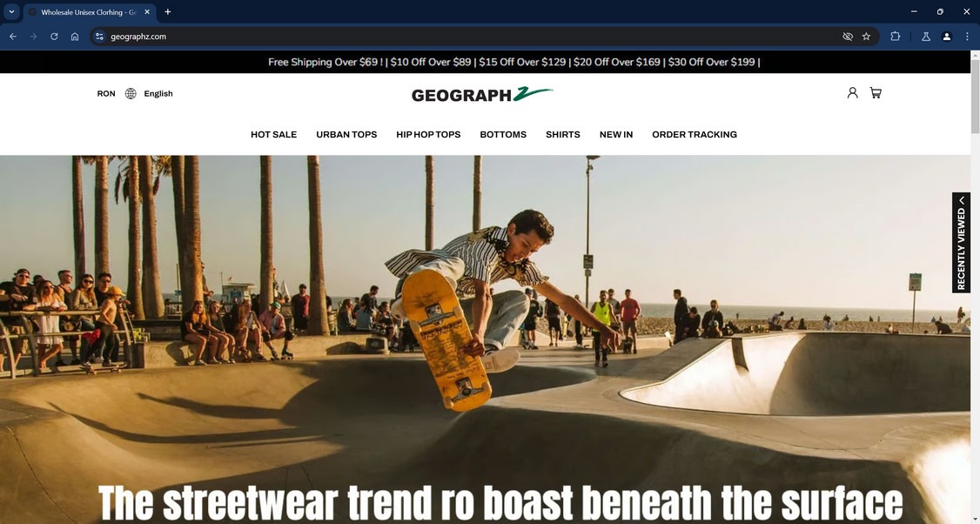This screenshot has height=524, width=980.
Task: Click the streetwear trend headline text
Action: coord(500,503)
